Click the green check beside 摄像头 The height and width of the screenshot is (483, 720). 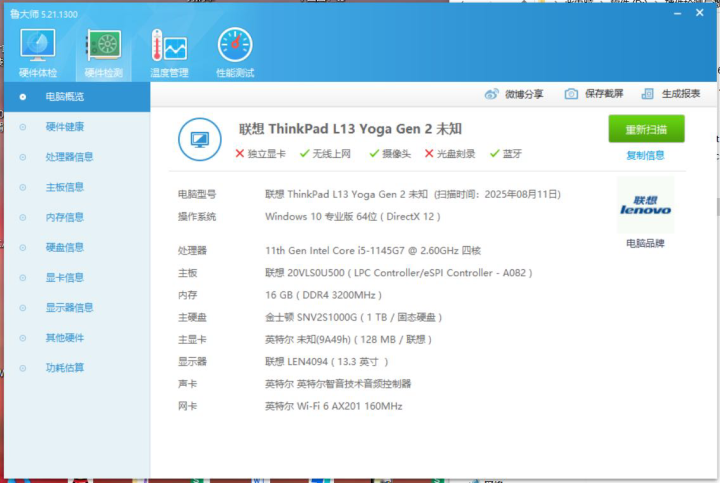[x=374, y=153]
